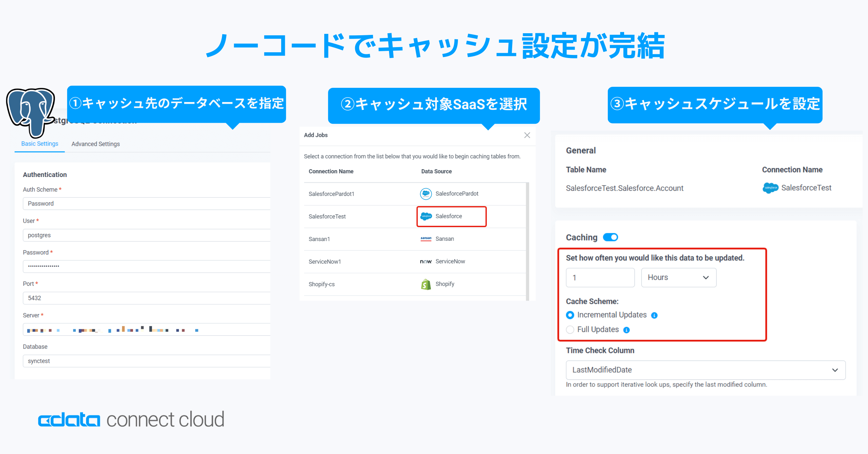The height and width of the screenshot is (454, 868).
Task: Toggle the Caching switch off
Action: point(610,237)
